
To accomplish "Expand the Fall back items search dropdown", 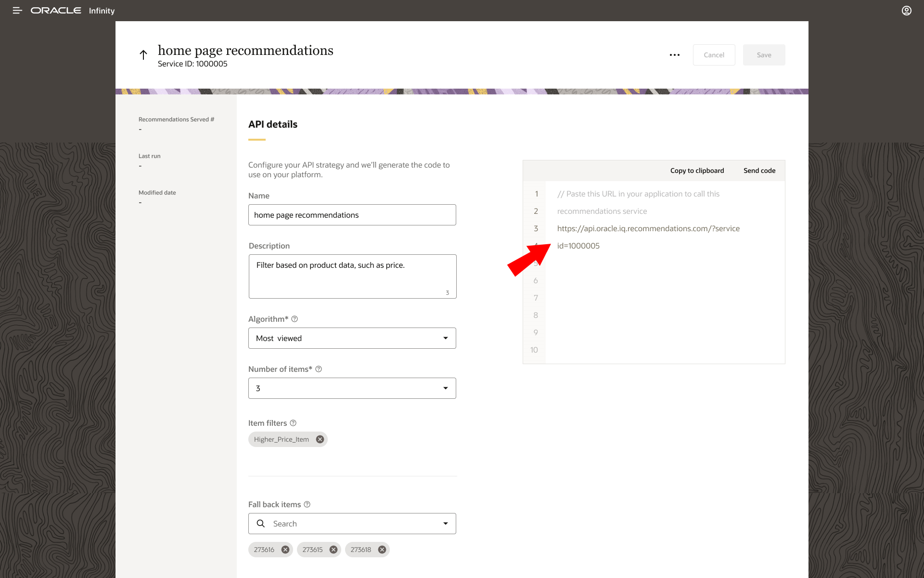I will [445, 524].
